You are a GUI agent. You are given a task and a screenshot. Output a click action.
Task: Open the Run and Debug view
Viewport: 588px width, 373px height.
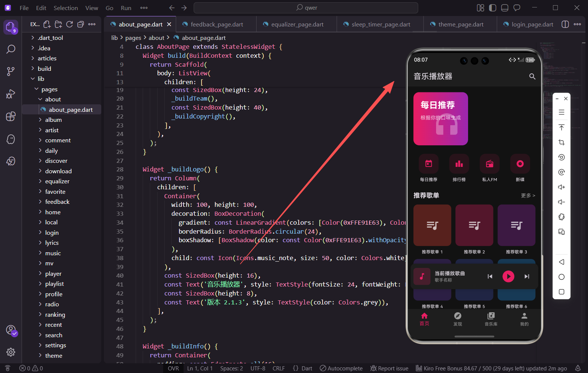[11, 94]
